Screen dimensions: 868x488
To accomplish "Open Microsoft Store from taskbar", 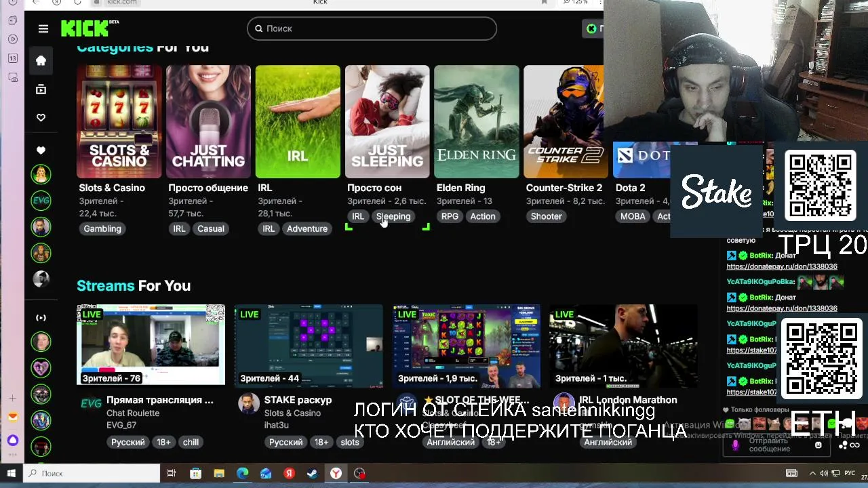I will [x=195, y=473].
